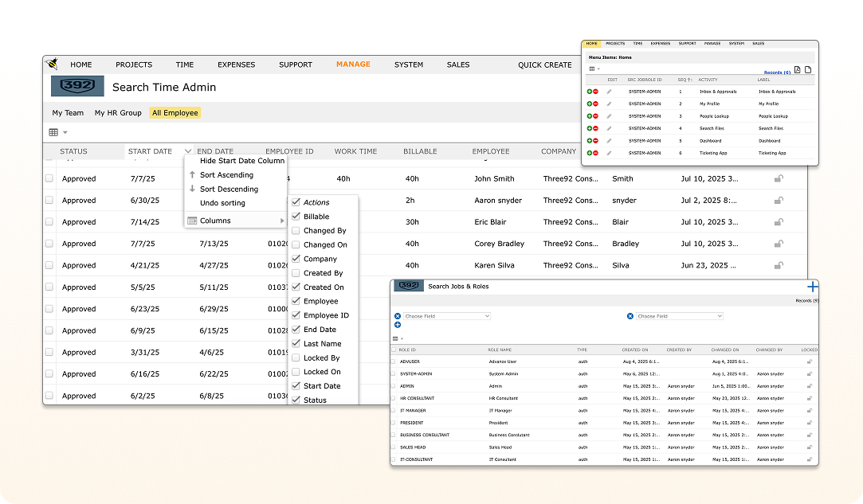The width and height of the screenshot is (863, 504).
Task: Click lock icon in ADVUSER role row
Action: click(809, 361)
